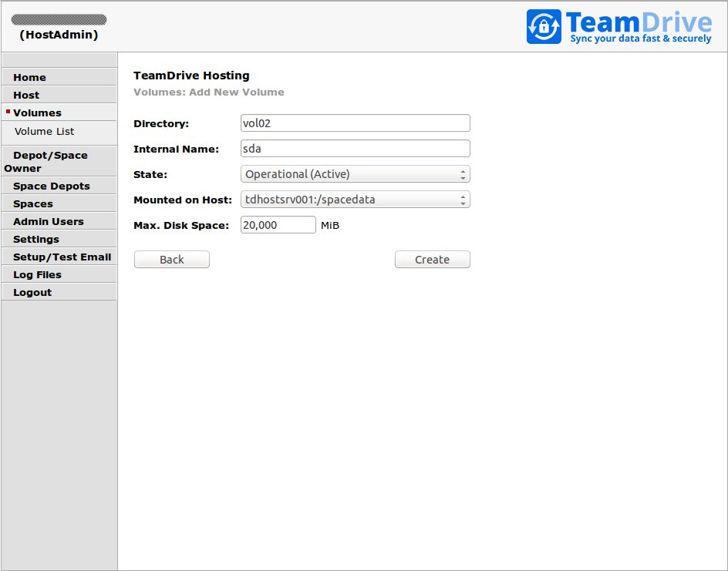Click the Internal Name: label
The width and height of the screenshot is (728, 571).
176,149
